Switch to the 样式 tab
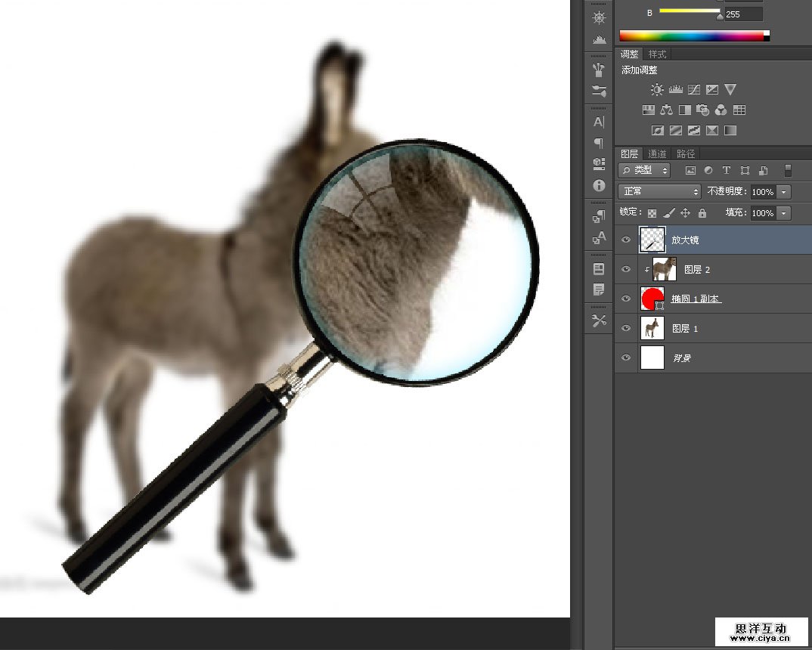This screenshot has width=812, height=650. (x=657, y=54)
